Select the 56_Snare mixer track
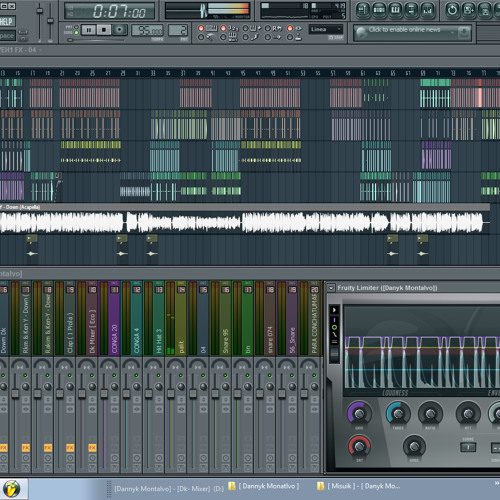 click(x=292, y=318)
